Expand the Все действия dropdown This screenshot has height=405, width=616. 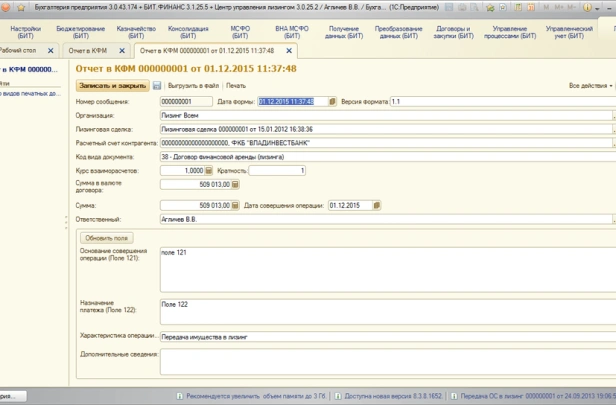[x=590, y=86]
